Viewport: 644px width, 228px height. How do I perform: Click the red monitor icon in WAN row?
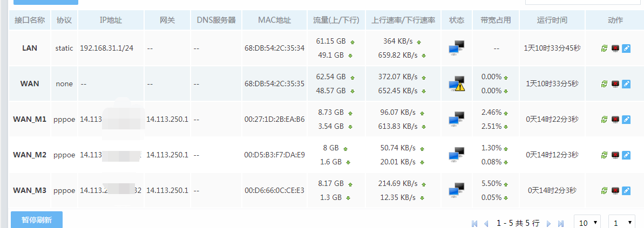point(615,84)
